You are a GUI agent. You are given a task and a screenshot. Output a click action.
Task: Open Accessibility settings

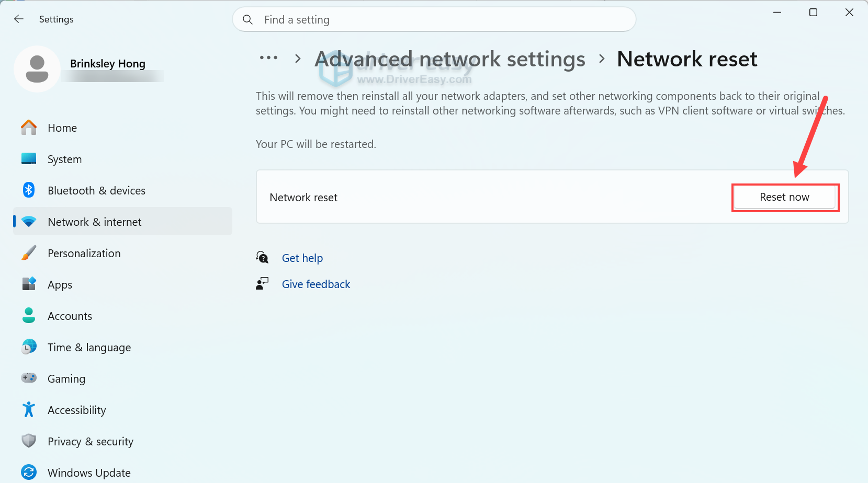coord(122,410)
